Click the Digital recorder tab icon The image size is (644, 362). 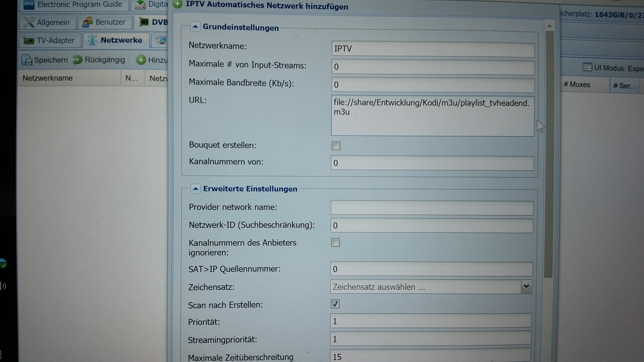coord(140,5)
